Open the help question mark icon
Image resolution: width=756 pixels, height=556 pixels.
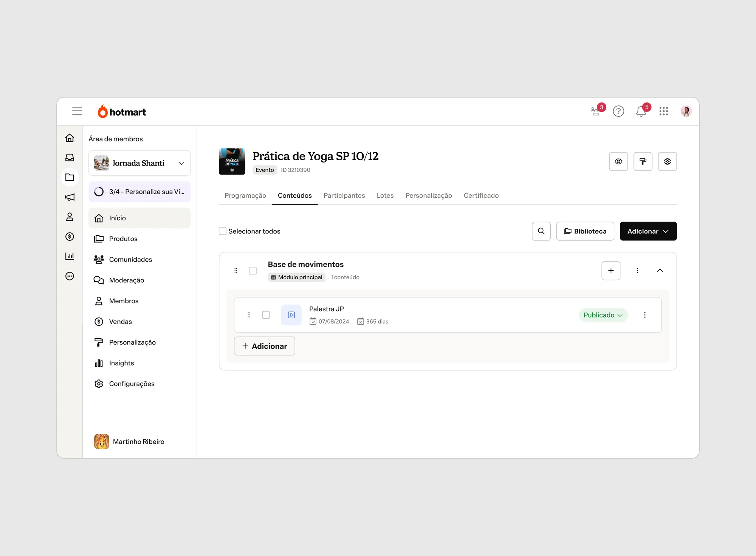pyautogui.click(x=618, y=111)
